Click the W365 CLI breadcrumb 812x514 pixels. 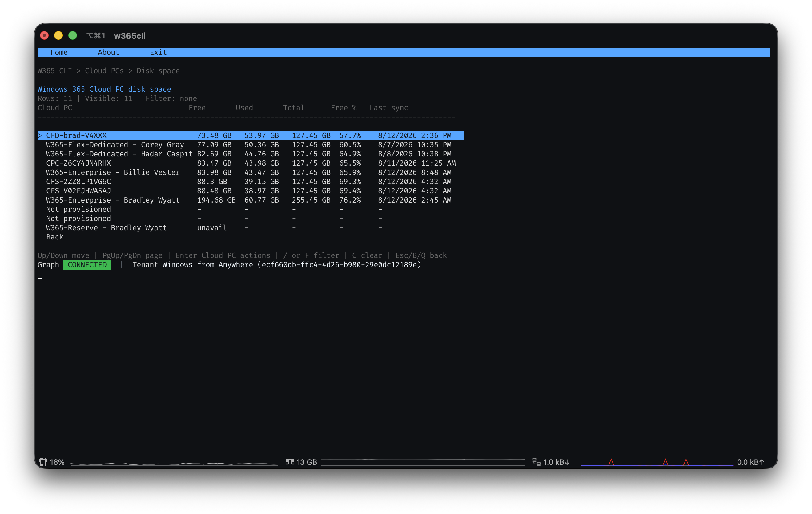[x=54, y=71]
